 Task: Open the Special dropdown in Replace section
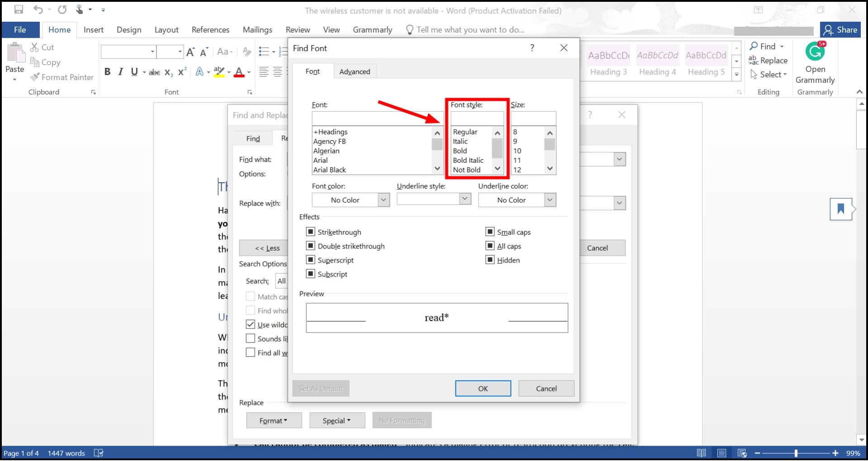[x=337, y=420]
